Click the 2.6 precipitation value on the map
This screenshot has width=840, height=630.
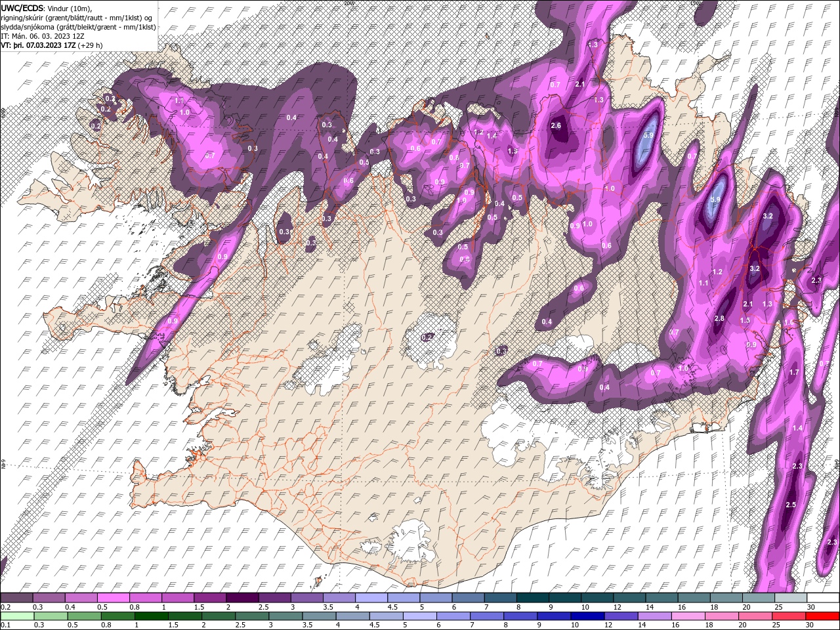[x=556, y=126]
